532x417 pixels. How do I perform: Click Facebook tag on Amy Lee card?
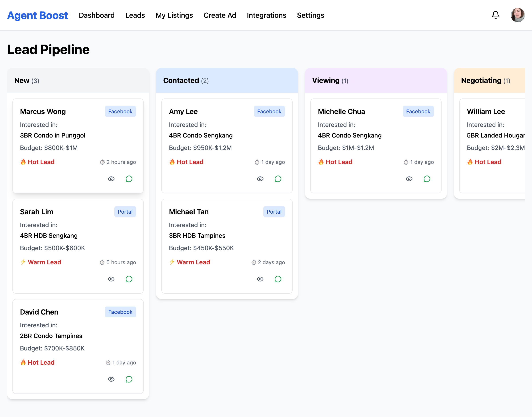click(269, 111)
